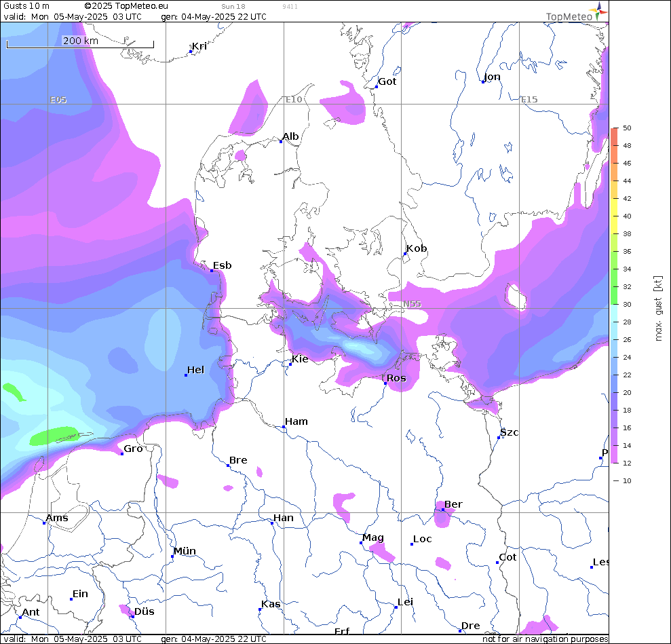Click the 'max. gust [kt]' legend label

coord(658,309)
